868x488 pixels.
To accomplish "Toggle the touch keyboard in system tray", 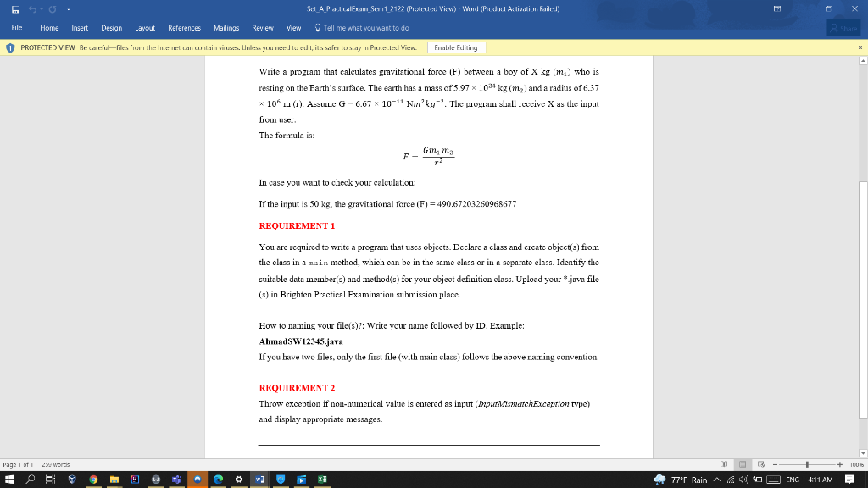I will tap(773, 480).
